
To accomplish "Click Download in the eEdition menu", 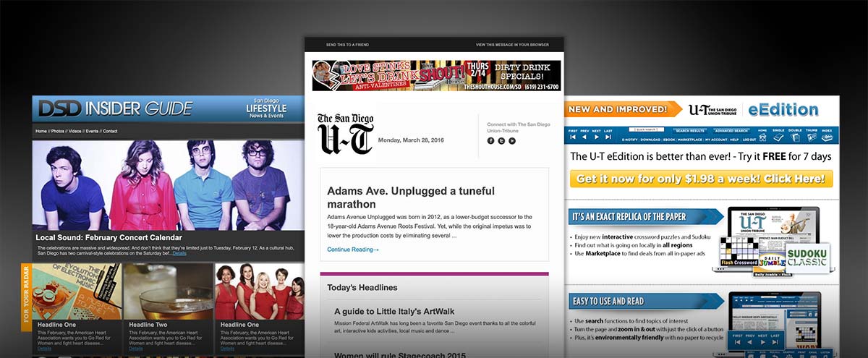I will (x=650, y=140).
